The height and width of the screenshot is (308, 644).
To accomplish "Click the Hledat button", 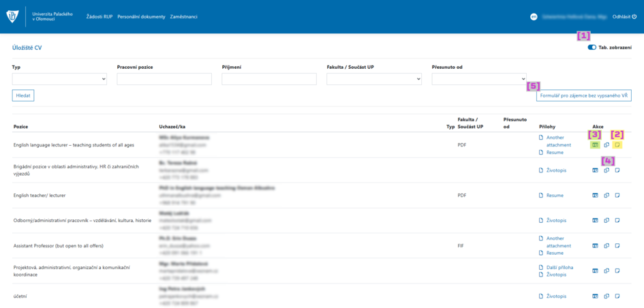I will 23,95.
